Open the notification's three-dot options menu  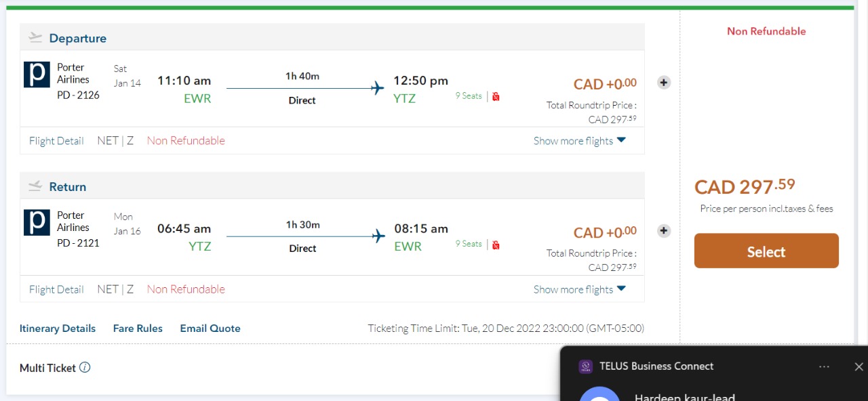tap(824, 366)
